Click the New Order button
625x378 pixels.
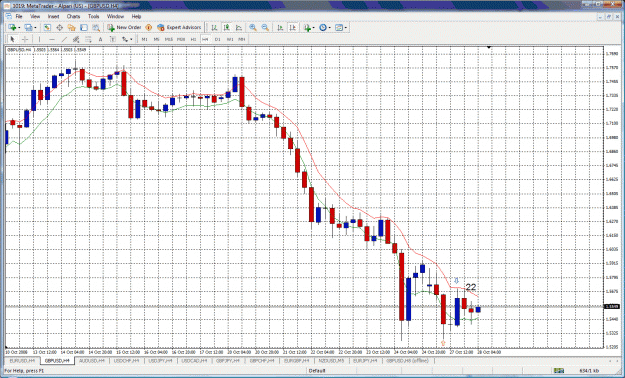point(124,28)
